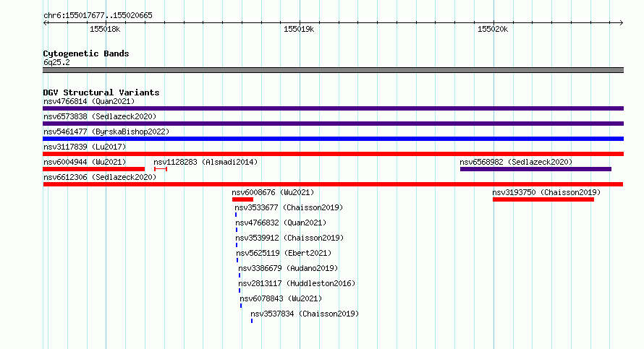Click the gray 6q25.2 cytogenetic band bar
644x349 pixels.
click(x=333, y=70)
